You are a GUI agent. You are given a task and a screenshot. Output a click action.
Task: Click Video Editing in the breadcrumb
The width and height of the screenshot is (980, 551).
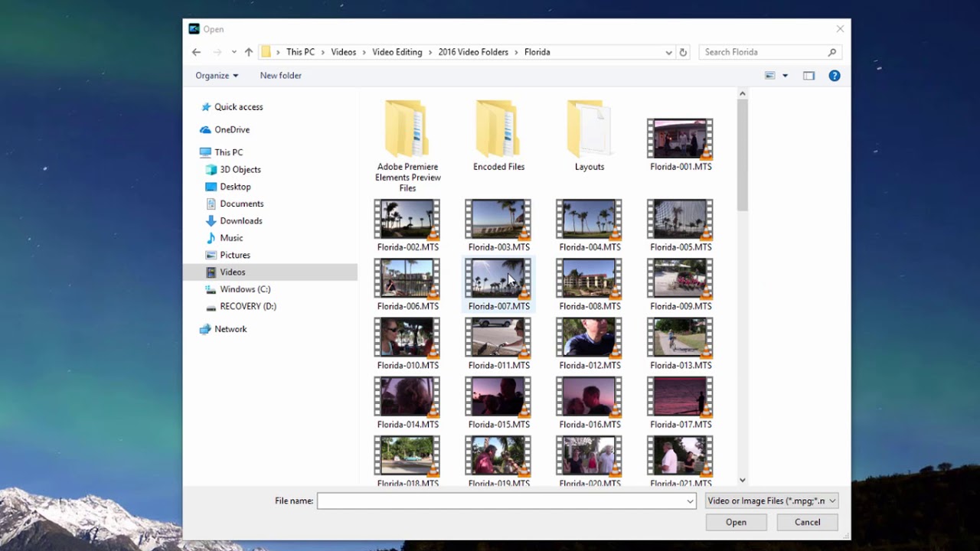tap(397, 52)
